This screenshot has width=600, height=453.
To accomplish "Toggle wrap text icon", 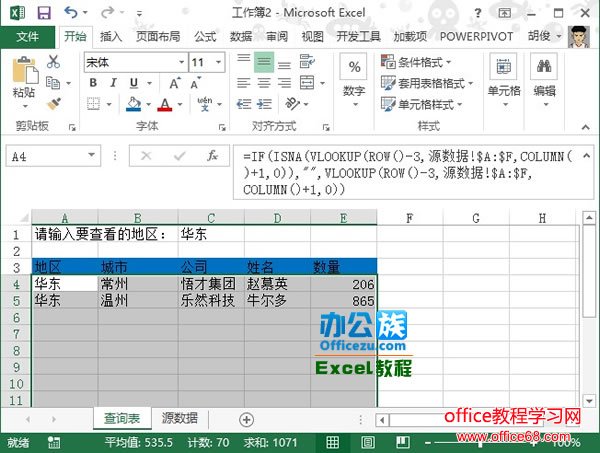I will (x=307, y=61).
